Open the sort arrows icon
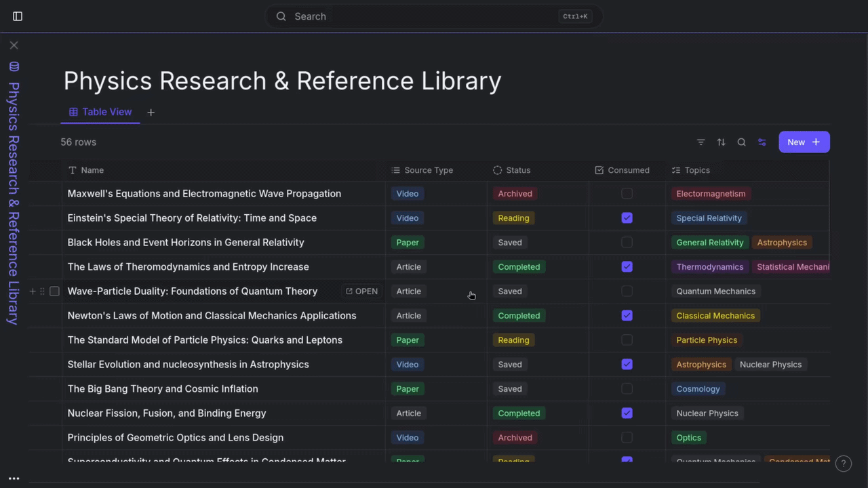 click(722, 142)
